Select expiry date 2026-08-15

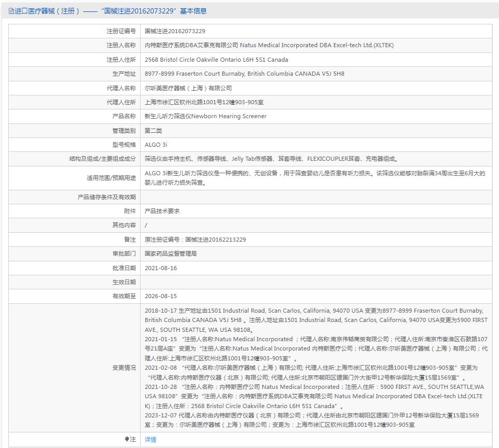[x=161, y=296]
